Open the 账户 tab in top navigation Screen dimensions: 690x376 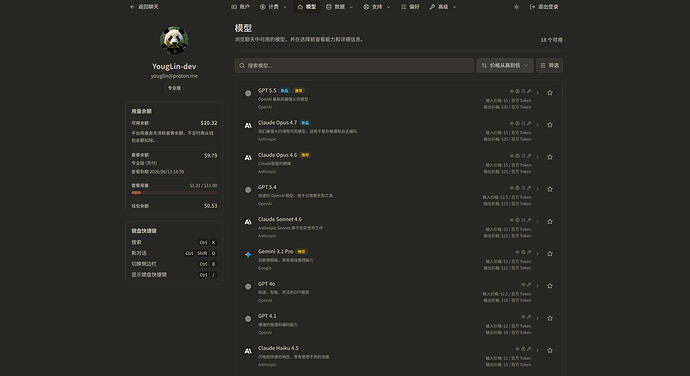(x=240, y=7)
